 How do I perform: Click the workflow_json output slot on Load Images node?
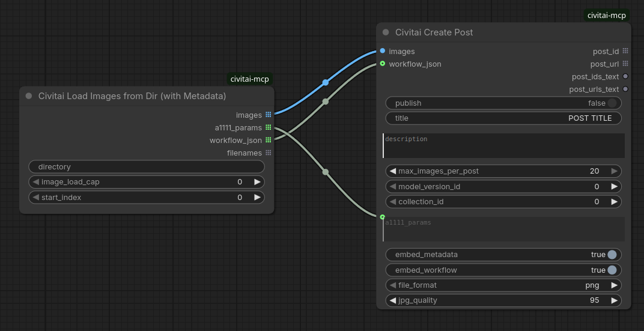[268, 140]
